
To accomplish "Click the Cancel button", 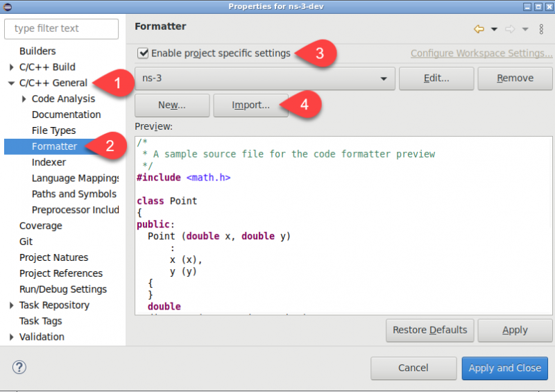I will tap(413, 368).
